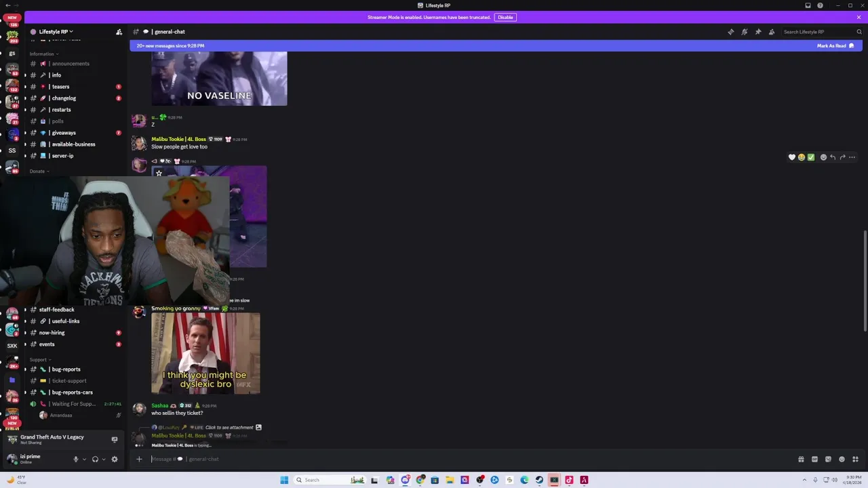Open the Lifestyle RP server dropdown menu
This screenshot has width=868, height=488.
click(x=56, y=31)
